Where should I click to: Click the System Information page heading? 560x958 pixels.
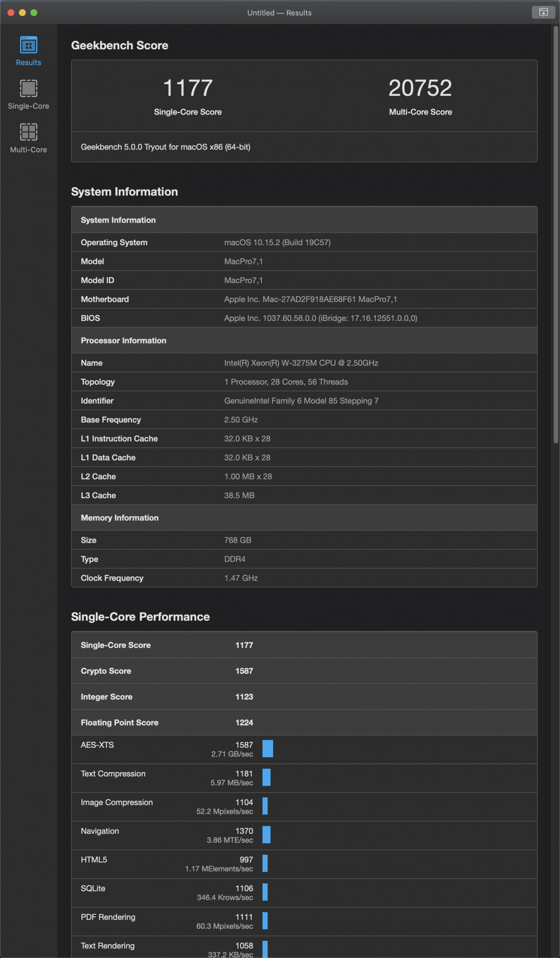125,192
